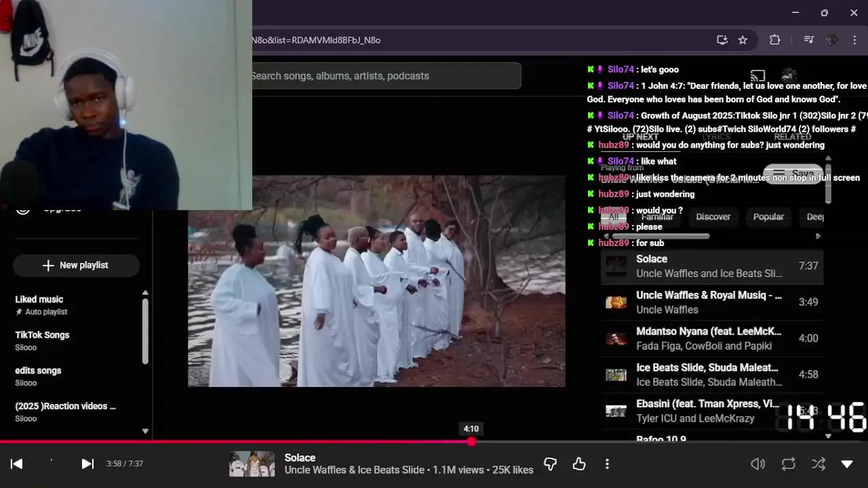Click the right arrow of chip scrollbar
This screenshot has height=488, width=868.
coord(818,237)
